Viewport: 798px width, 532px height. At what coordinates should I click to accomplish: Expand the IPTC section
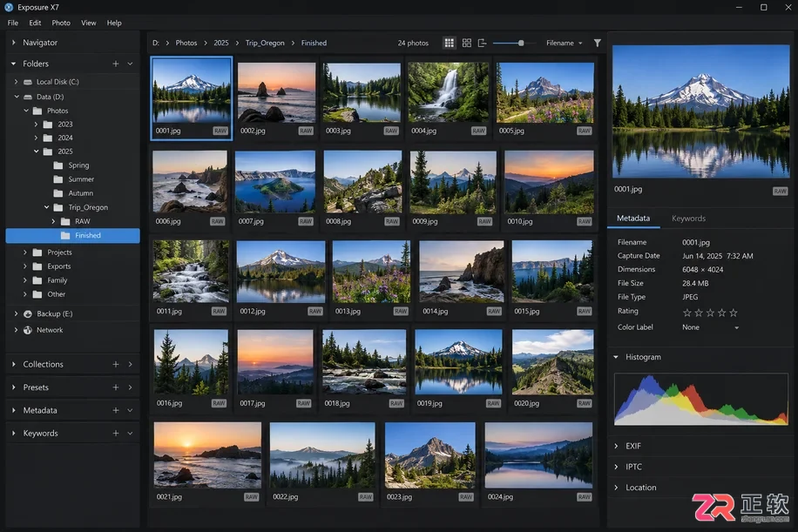(x=616, y=467)
